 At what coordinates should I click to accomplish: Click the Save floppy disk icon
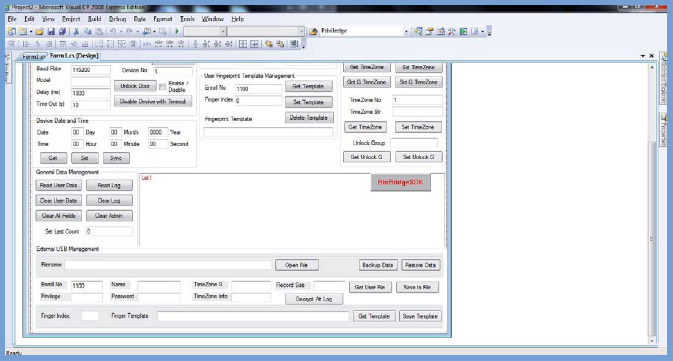[51, 31]
